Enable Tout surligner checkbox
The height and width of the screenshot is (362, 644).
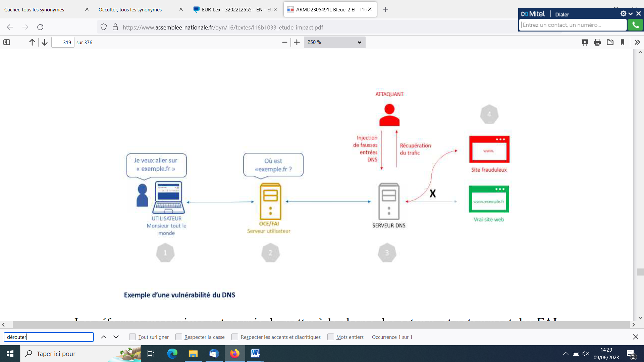point(132,337)
